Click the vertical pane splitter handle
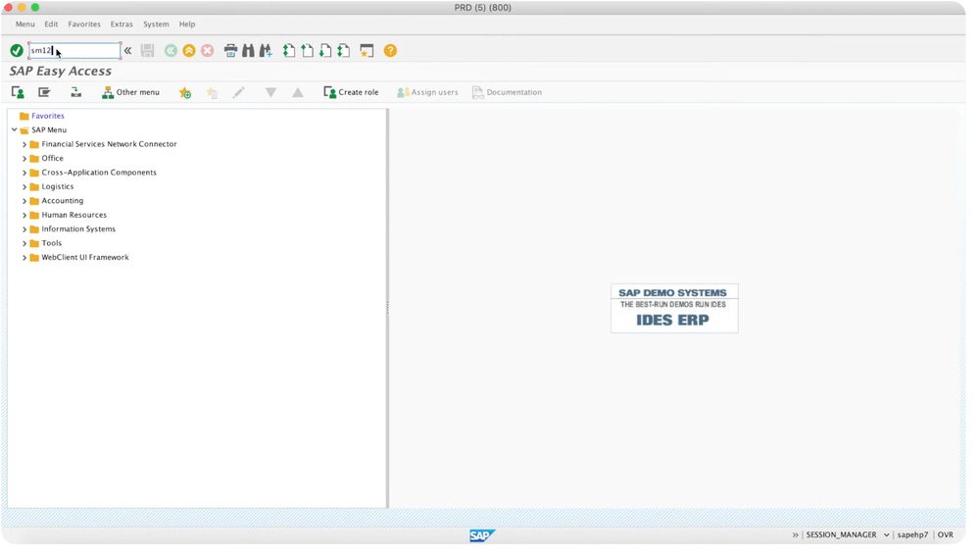The height and width of the screenshot is (556, 980). click(387, 308)
